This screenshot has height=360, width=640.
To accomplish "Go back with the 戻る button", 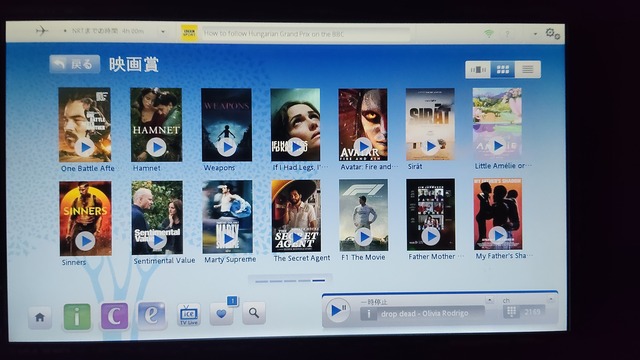I will pyautogui.click(x=75, y=64).
